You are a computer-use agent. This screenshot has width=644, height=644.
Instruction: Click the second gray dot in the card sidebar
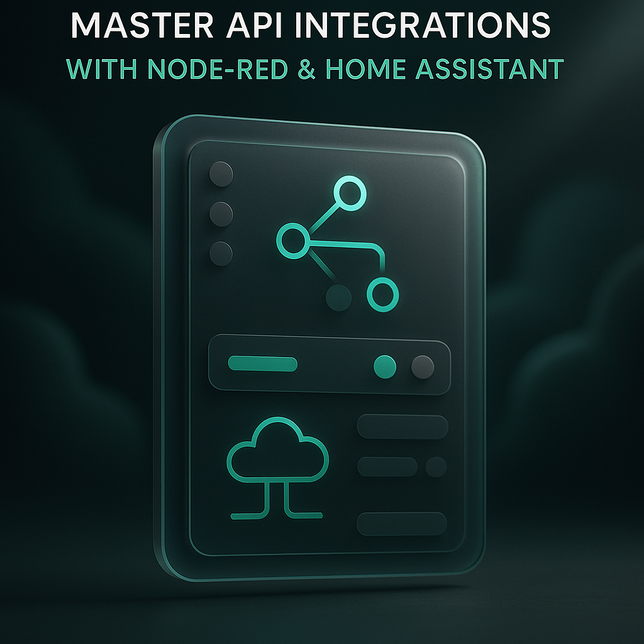[221, 214]
